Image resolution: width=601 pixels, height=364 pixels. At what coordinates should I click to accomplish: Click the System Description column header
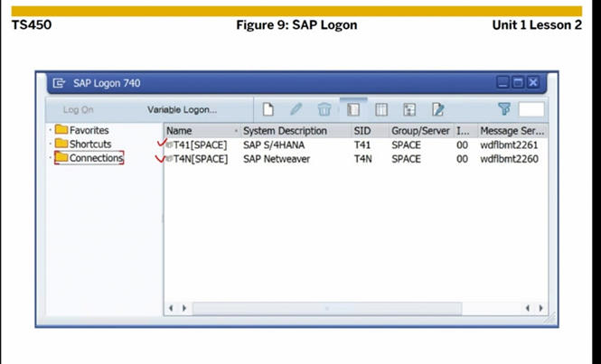pyautogui.click(x=296, y=131)
